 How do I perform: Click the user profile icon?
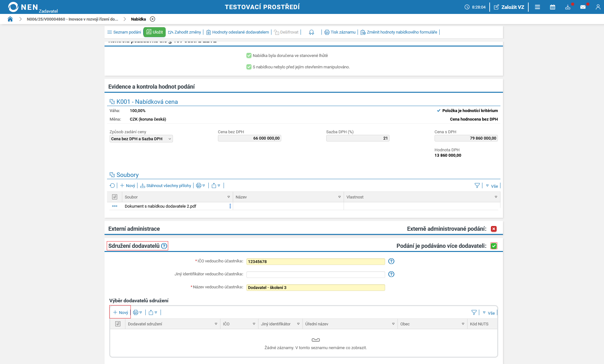click(598, 7)
